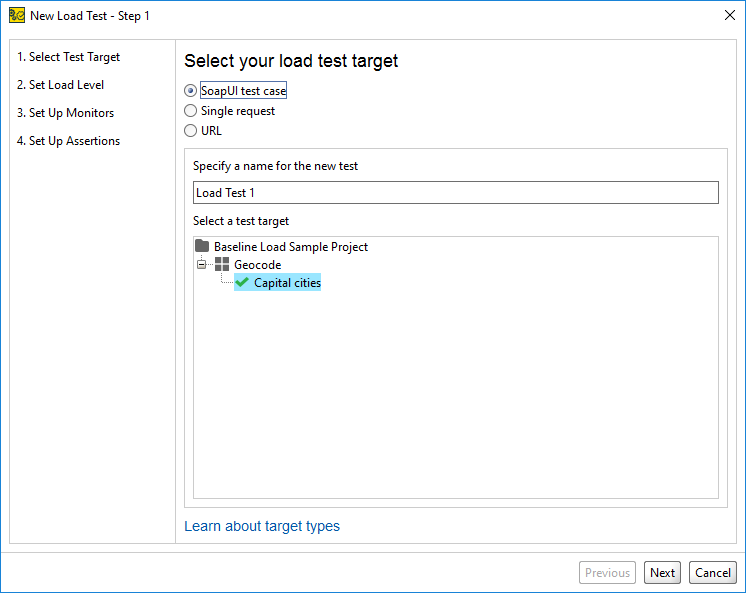Collapse the Geocode tree node
Viewport: 746px width, 593px height.
click(x=202, y=264)
